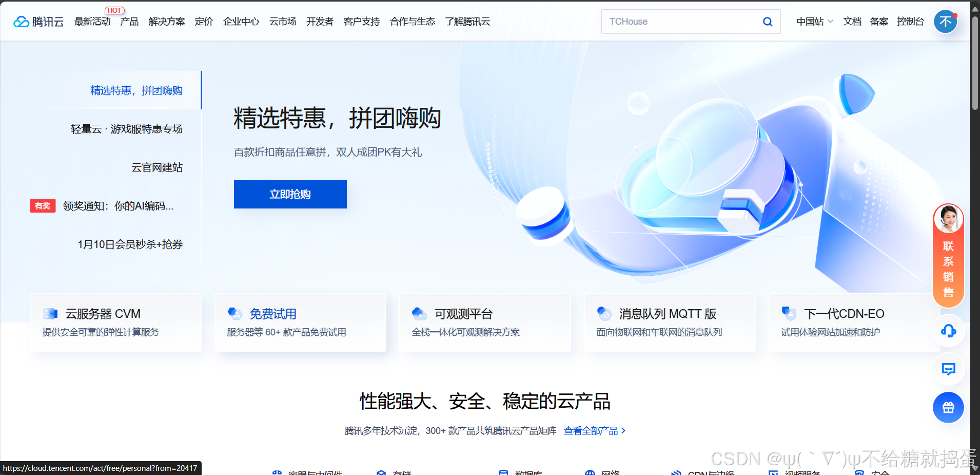Open the 合作与生态 menu
980x475 pixels.
coord(413,22)
